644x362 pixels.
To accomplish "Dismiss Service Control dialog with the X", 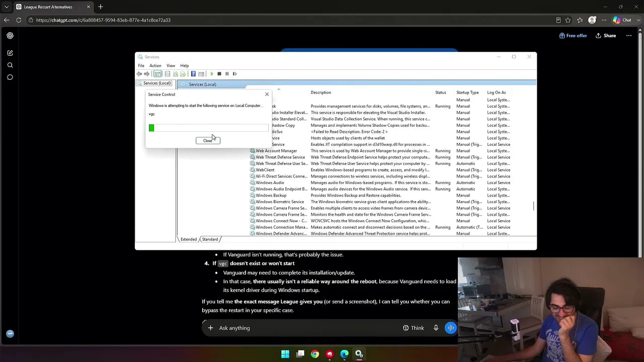I will [267, 95].
